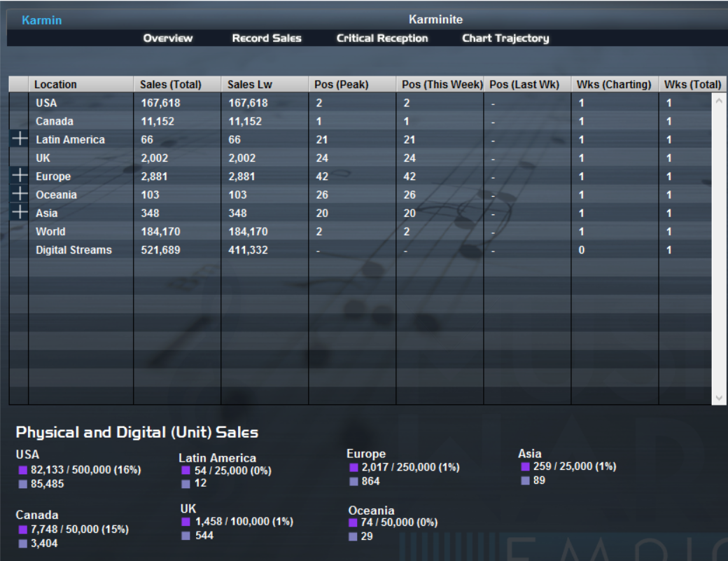Click Latin America purple swatch beside 54
728x561 pixels.
(x=185, y=471)
